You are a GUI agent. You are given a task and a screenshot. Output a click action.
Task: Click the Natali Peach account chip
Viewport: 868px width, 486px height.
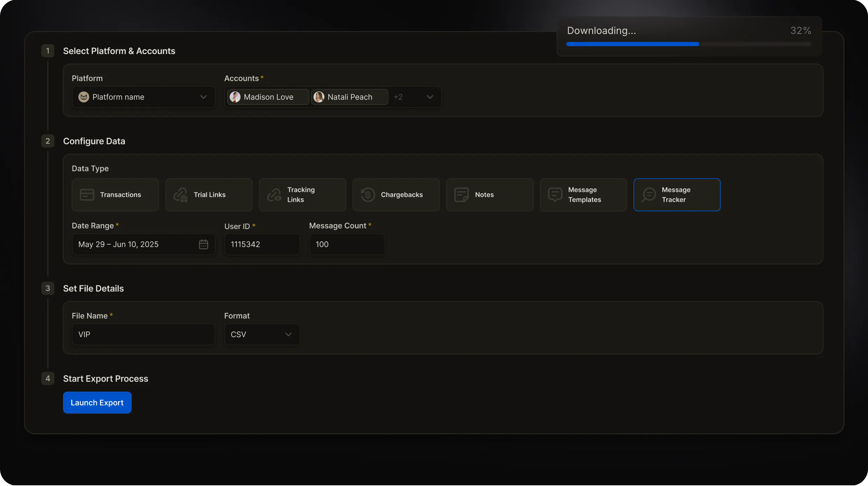(350, 97)
